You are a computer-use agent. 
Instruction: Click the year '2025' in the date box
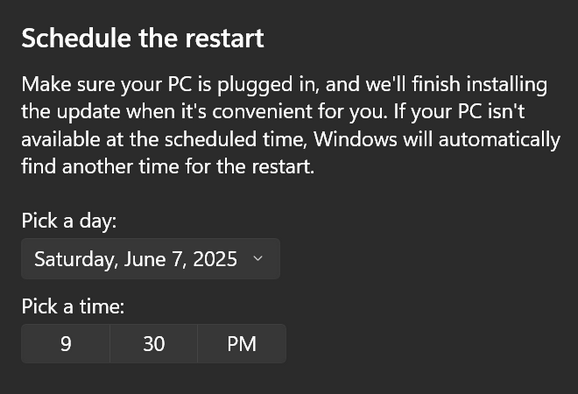pos(215,259)
